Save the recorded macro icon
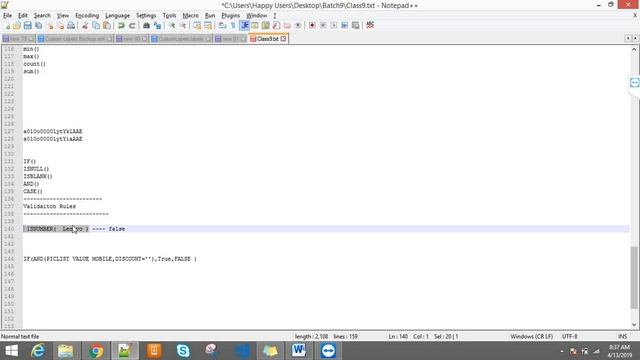Image resolution: width=640 pixels, height=360 pixels. (356, 25)
